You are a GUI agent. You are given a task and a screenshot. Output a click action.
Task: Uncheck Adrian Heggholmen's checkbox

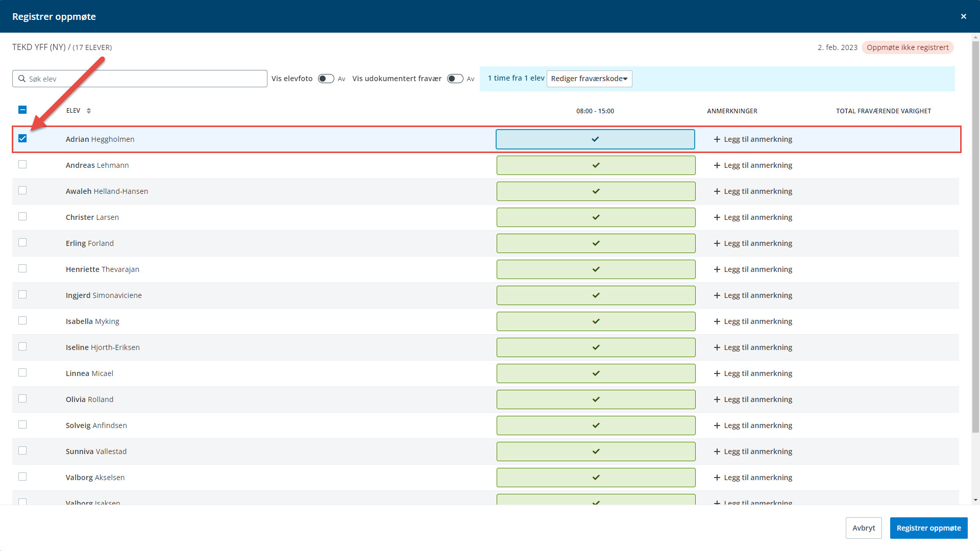coord(22,138)
